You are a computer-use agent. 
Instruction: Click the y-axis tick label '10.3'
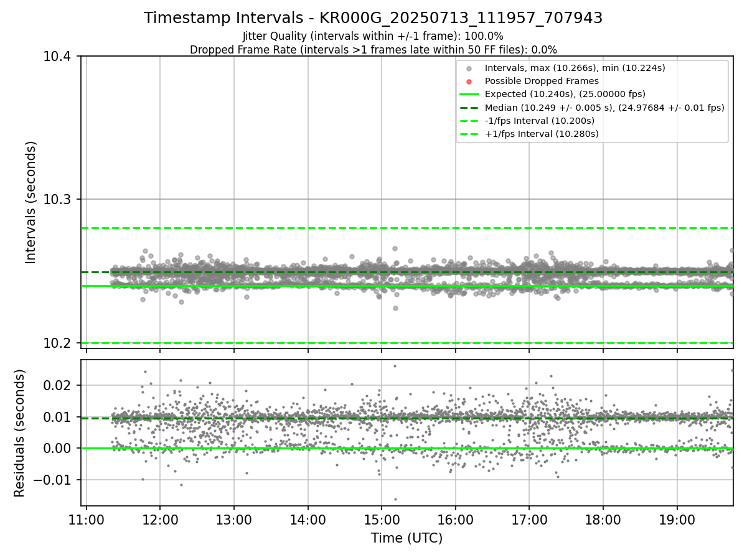pyautogui.click(x=59, y=200)
